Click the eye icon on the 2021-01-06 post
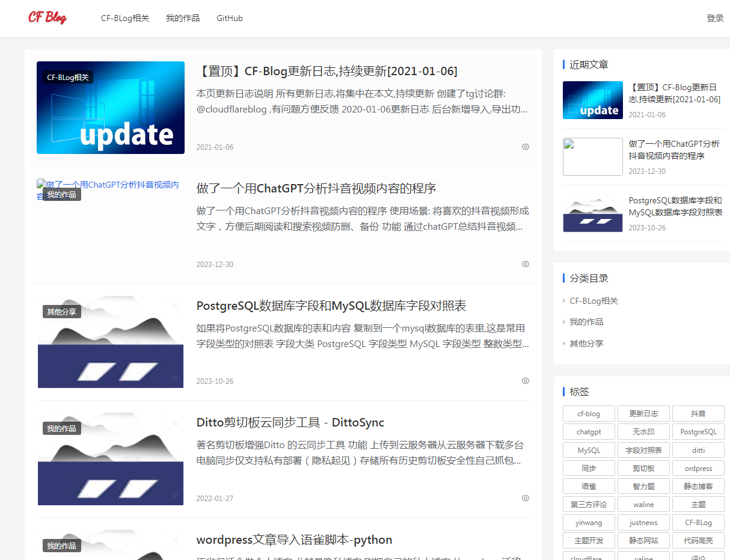The width and height of the screenshot is (730, 560). pos(526,147)
